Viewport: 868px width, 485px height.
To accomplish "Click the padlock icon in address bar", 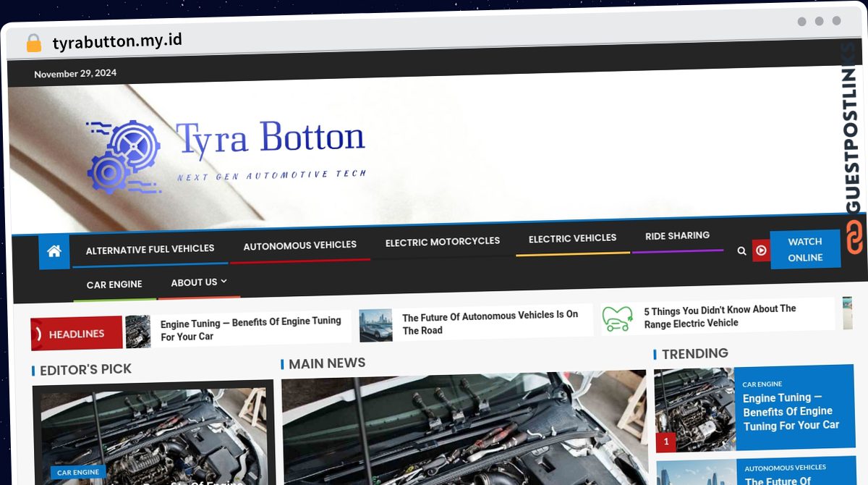I will coord(33,43).
